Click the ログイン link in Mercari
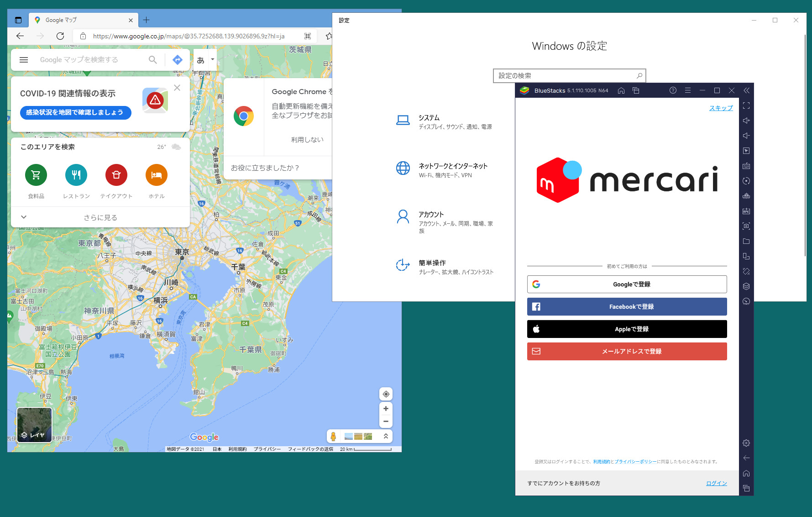The image size is (812, 517). pos(717,483)
